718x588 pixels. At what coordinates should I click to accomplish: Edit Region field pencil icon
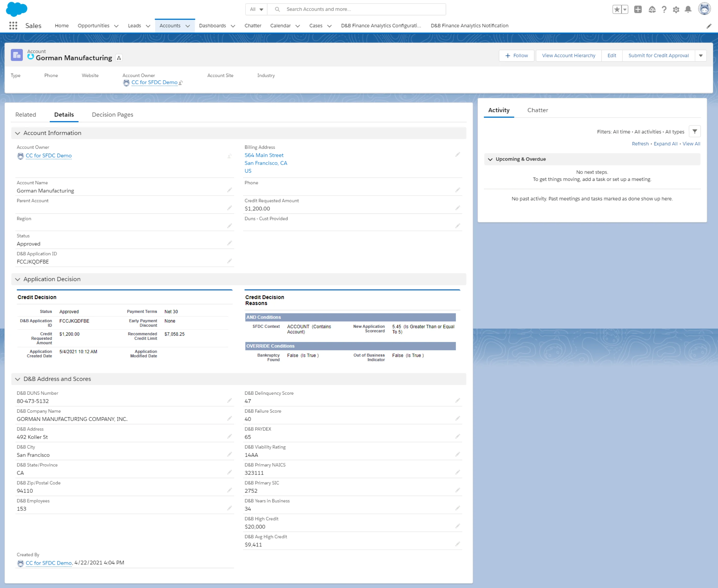230,226
